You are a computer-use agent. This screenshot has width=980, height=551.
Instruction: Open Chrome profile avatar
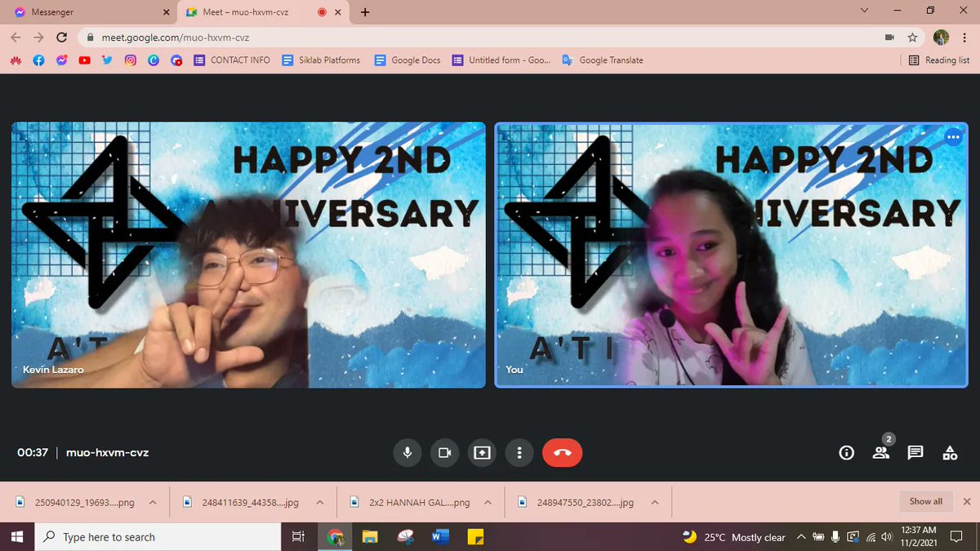942,38
